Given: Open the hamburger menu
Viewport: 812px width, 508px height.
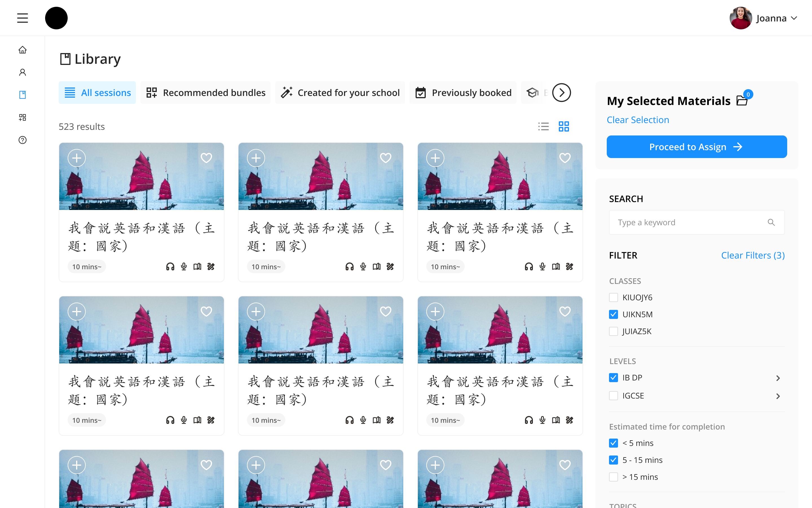Looking at the screenshot, I should click(23, 18).
